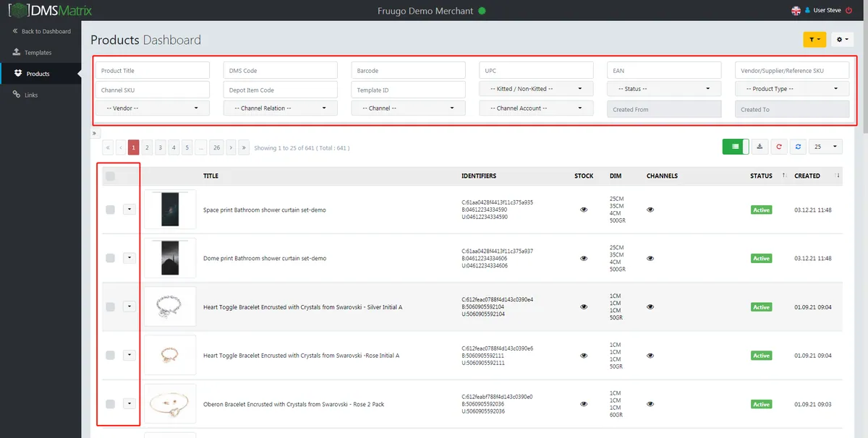Select the Rose Initial A bracelet checkbox
This screenshot has height=438, width=868.
point(110,355)
